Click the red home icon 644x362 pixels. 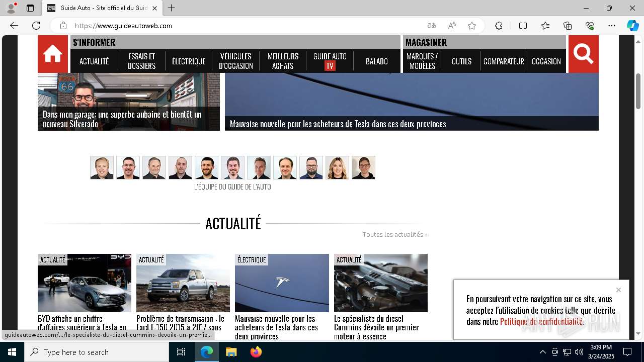(x=53, y=54)
